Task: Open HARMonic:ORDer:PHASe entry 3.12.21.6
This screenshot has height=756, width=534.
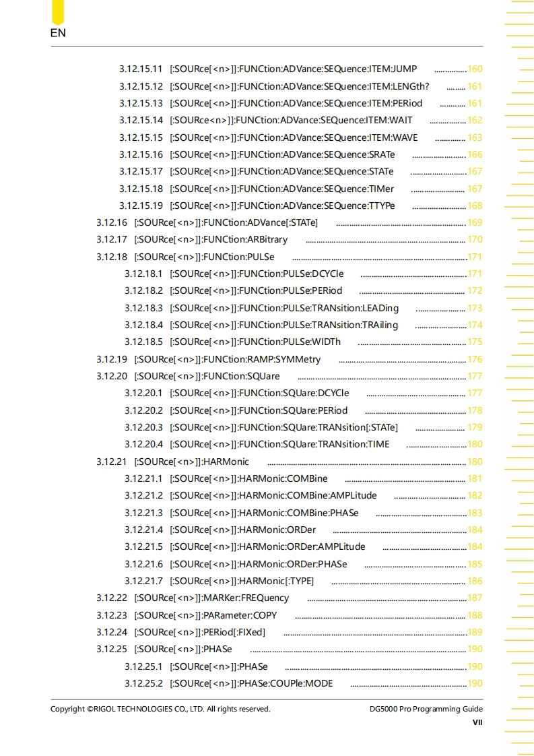Action: [x=259, y=564]
